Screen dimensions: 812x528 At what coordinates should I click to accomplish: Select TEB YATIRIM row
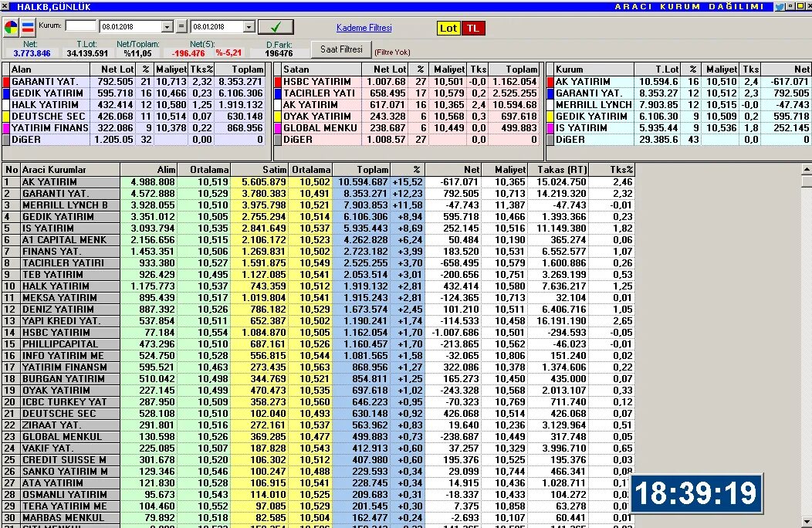tap(319, 275)
